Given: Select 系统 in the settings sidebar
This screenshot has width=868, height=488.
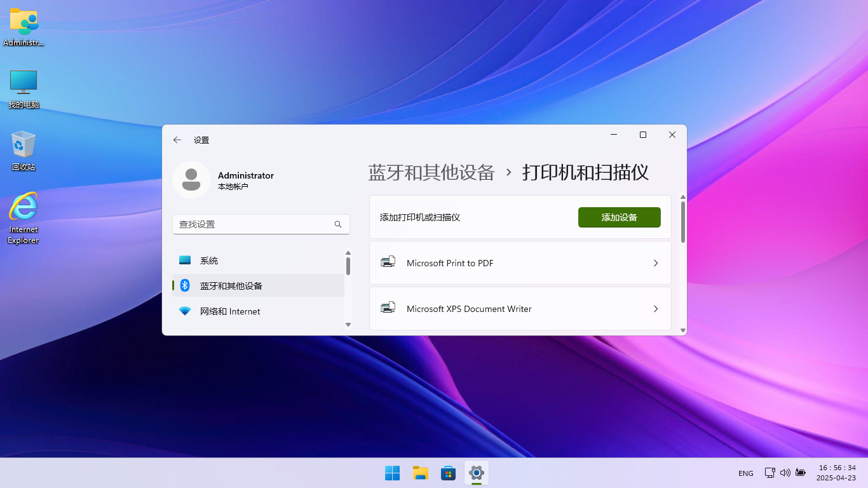Looking at the screenshot, I should (x=258, y=261).
